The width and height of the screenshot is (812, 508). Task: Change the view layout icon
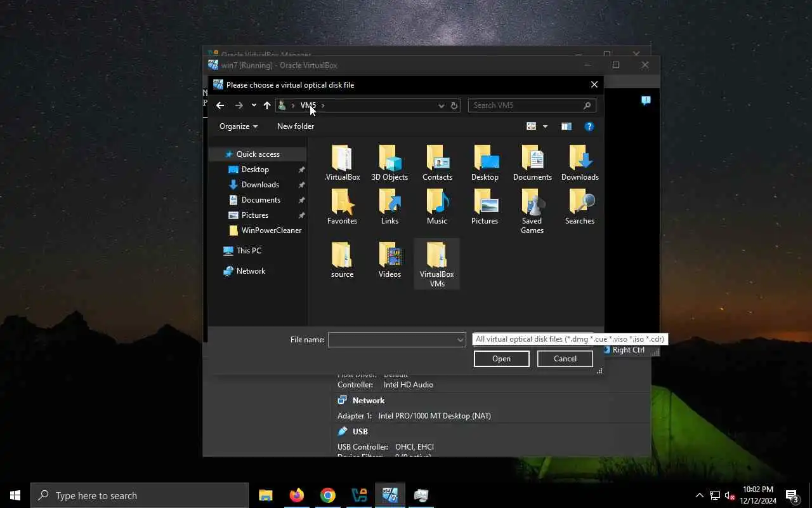pos(532,126)
